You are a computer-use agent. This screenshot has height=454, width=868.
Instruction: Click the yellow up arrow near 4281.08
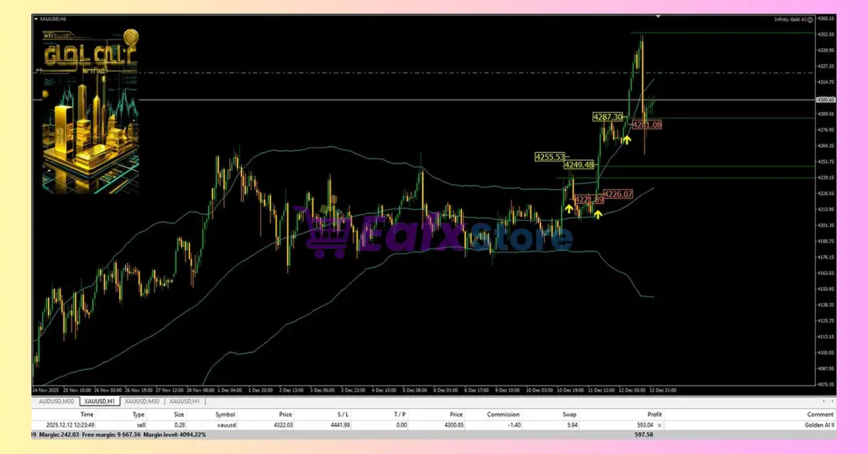pos(627,140)
